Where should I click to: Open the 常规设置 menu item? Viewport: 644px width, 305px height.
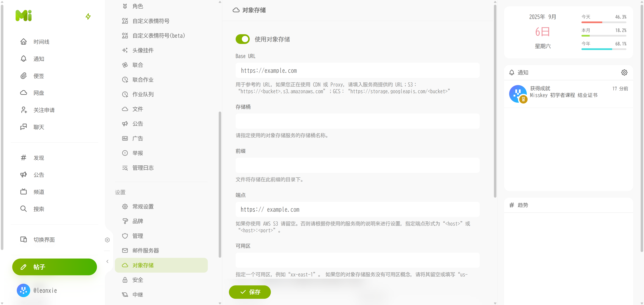pos(143,207)
